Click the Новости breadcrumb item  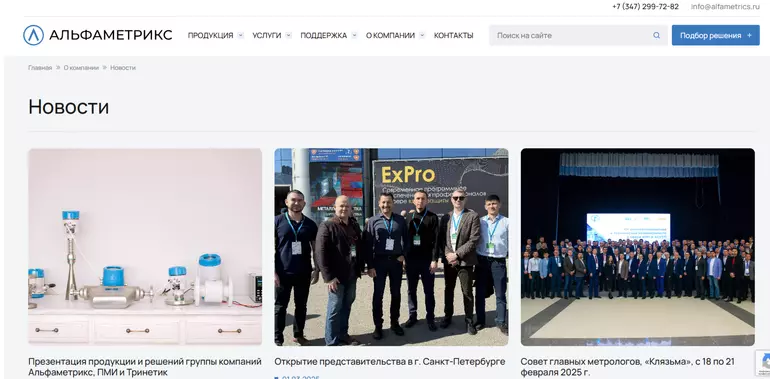123,68
